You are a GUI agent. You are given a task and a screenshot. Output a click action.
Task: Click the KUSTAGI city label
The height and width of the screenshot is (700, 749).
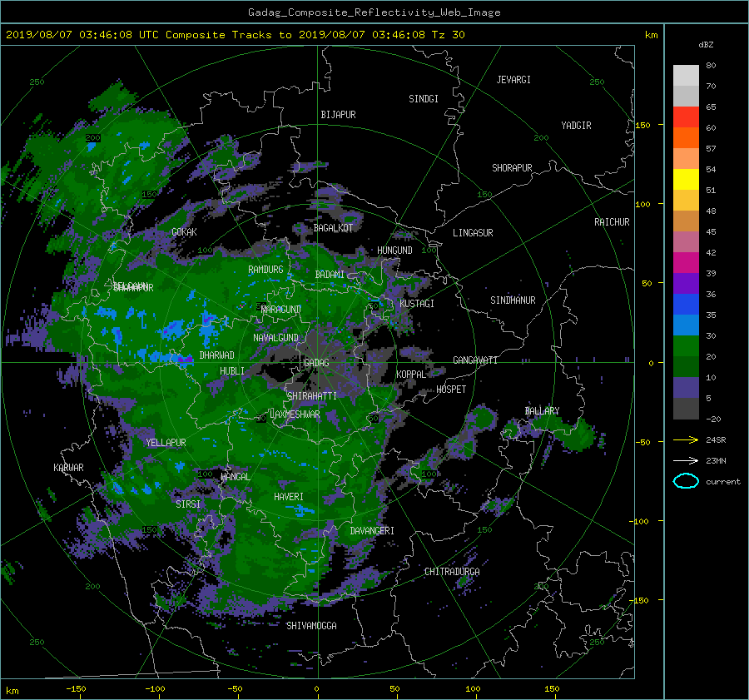tap(417, 304)
